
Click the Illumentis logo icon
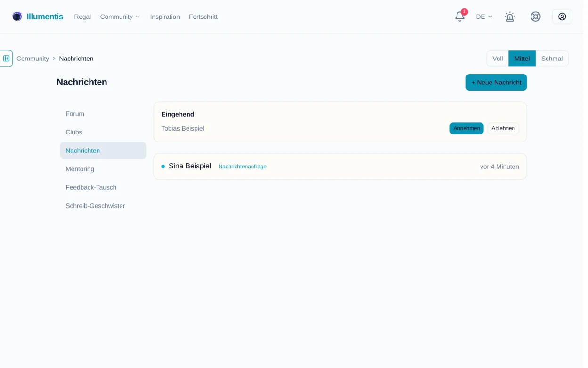pos(17,17)
